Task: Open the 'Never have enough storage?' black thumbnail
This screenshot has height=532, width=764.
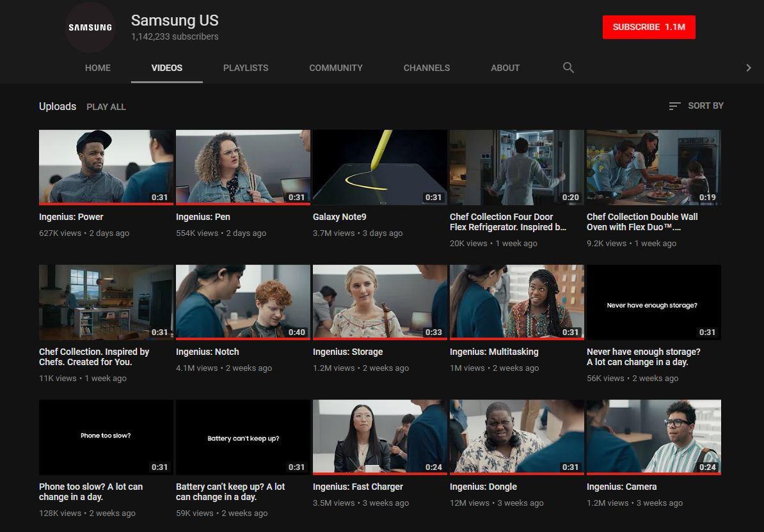Action: 654,302
